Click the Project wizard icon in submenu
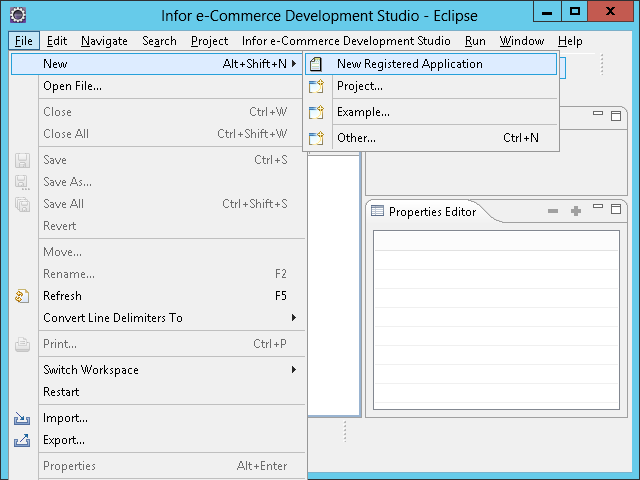The width and height of the screenshot is (640, 480). point(317,86)
